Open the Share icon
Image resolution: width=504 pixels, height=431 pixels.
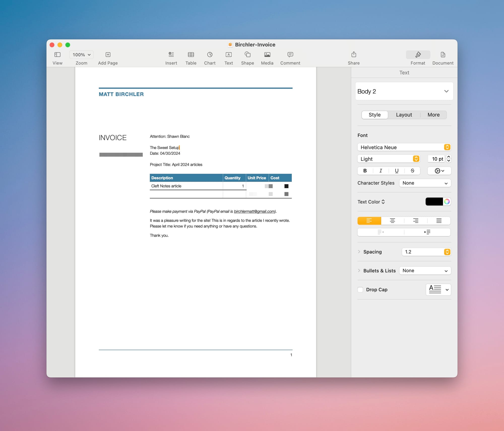354,55
